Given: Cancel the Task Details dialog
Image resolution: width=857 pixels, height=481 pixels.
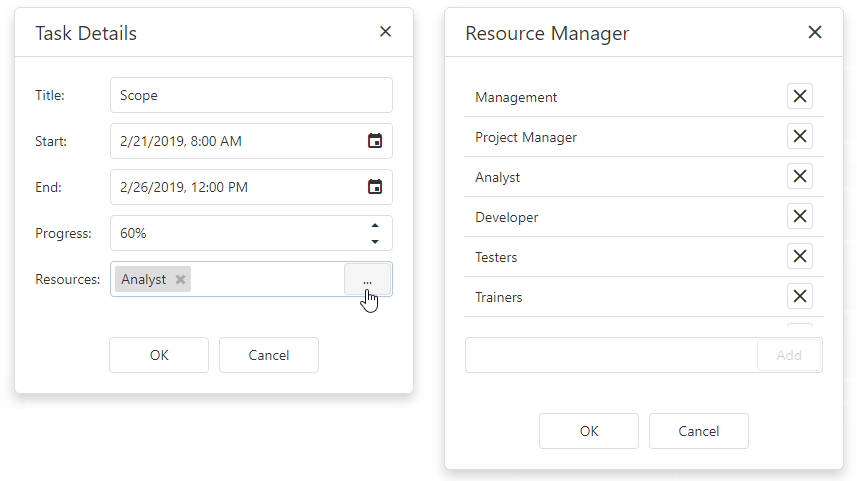Looking at the screenshot, I should (268, 355).
